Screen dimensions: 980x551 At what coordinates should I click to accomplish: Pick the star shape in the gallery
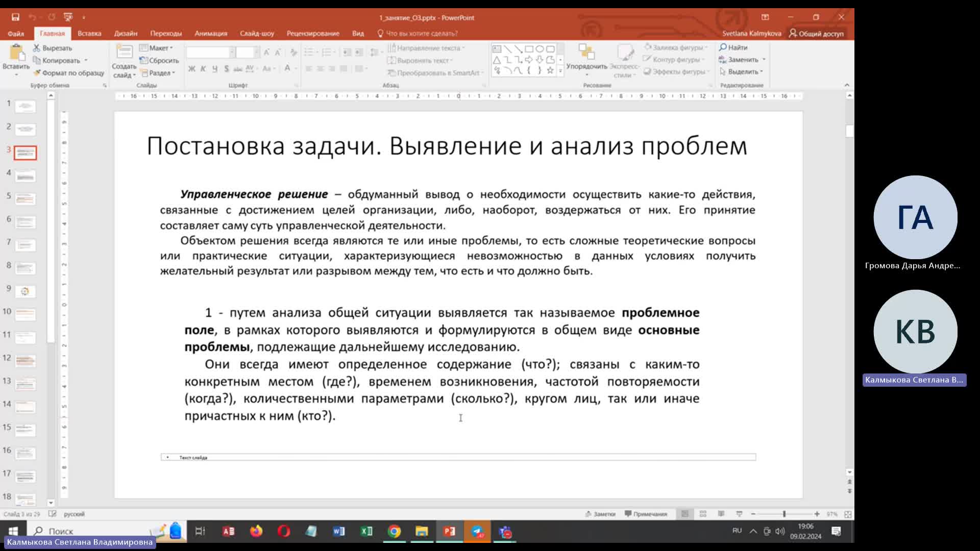[x=550, y=70]
